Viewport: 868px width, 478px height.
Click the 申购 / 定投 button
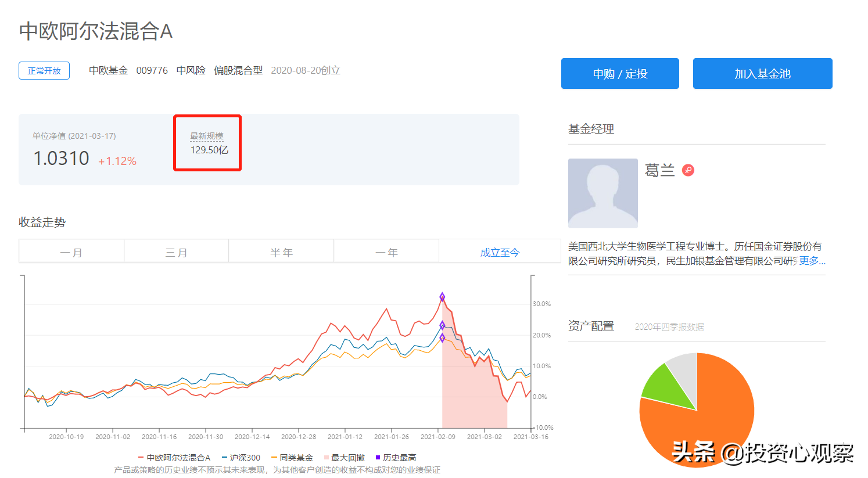click(x=620, y=74)
